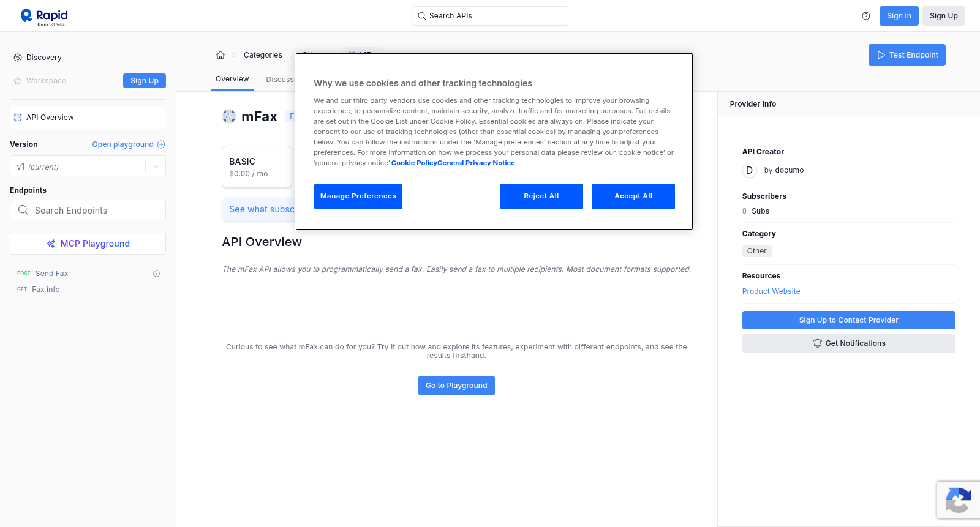Click the mFax API logo icon
980x527 pixels.
point(229,116)
